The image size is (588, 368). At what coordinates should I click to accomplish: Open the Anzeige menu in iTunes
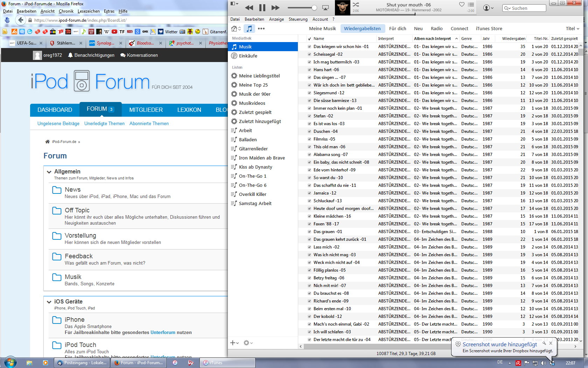tap(276, 19)
